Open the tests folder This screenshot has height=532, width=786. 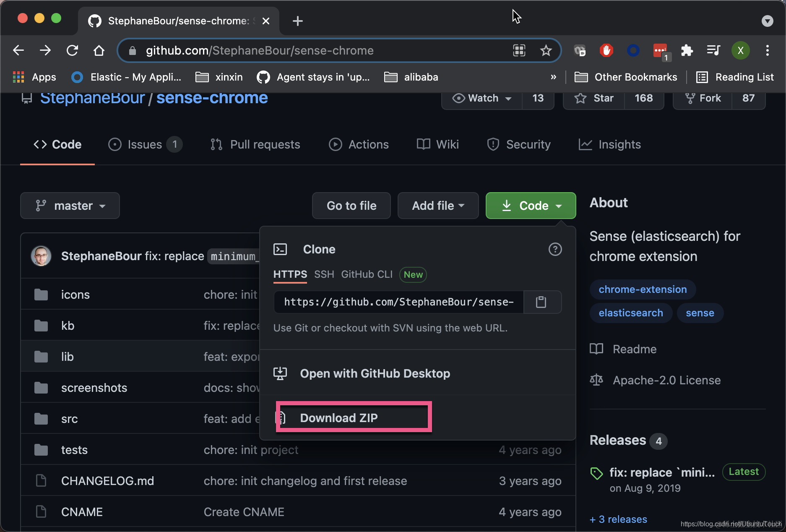pos(74,450)
